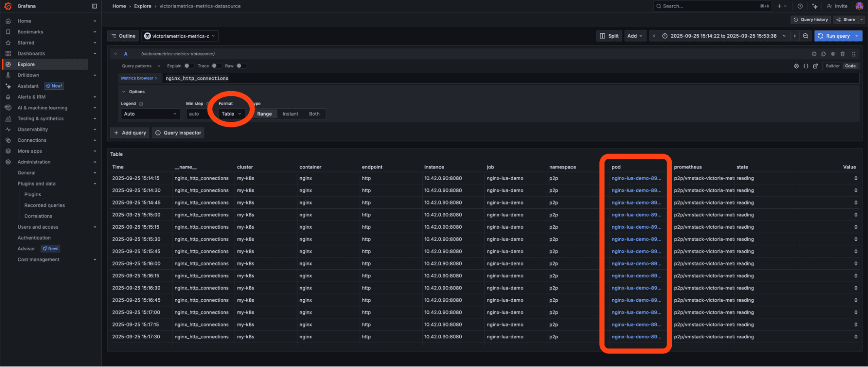
Task: Open the query settings gear icon
Action: point(796,66)
